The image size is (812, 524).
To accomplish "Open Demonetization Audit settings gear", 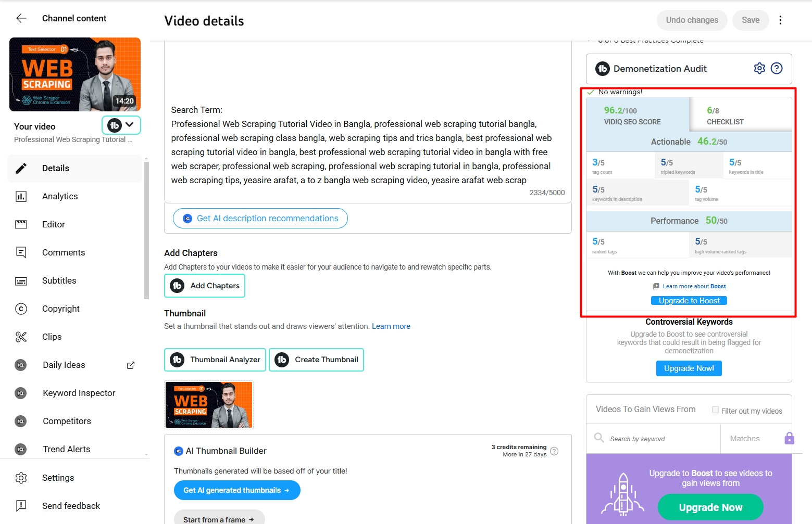I will pyautogui.click(x=759, y=68).
